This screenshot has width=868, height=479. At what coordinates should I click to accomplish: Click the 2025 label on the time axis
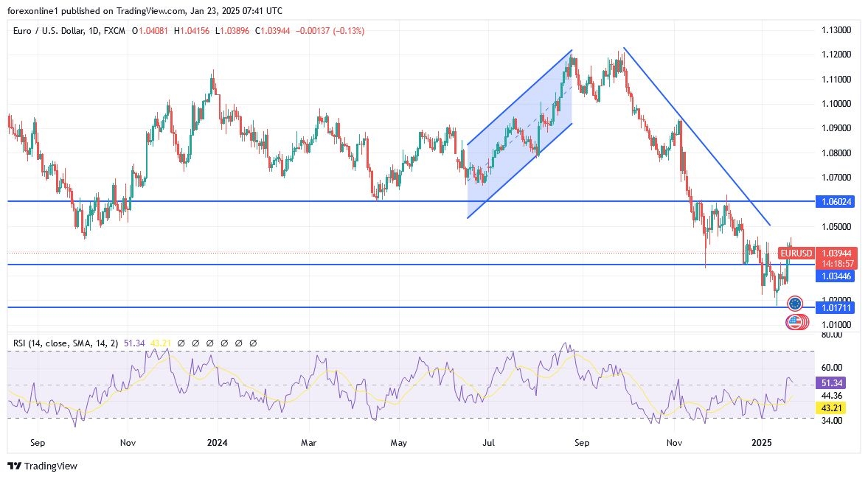point(763,444)
